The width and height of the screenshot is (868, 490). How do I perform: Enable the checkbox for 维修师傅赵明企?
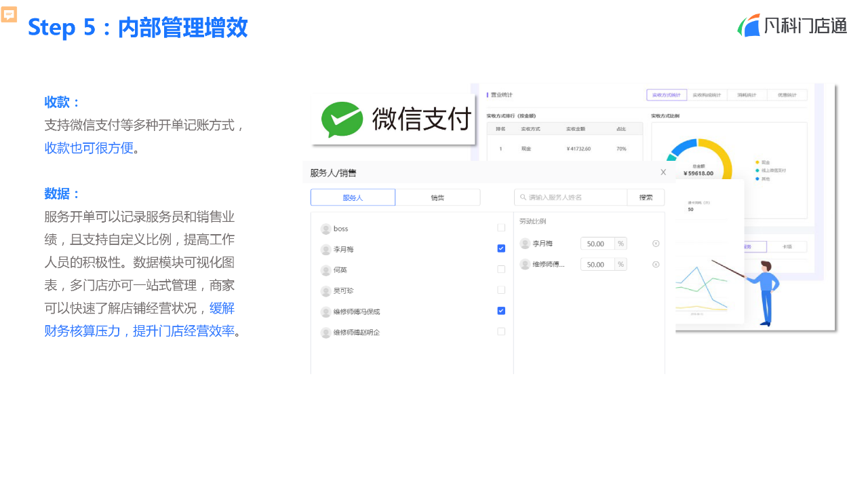click(501, 332)
